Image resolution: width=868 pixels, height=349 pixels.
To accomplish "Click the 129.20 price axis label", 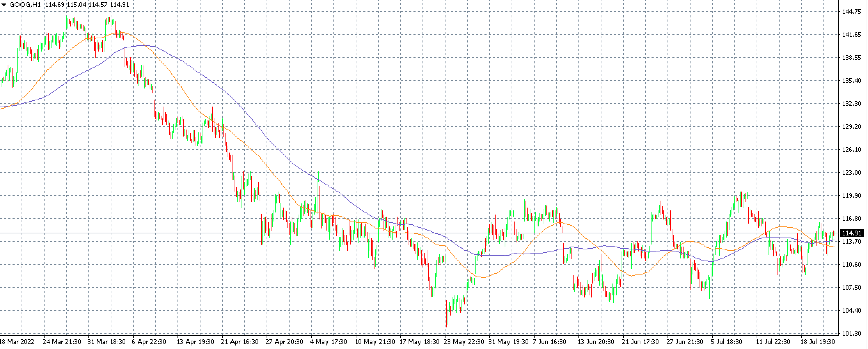I will coord(852,126).
